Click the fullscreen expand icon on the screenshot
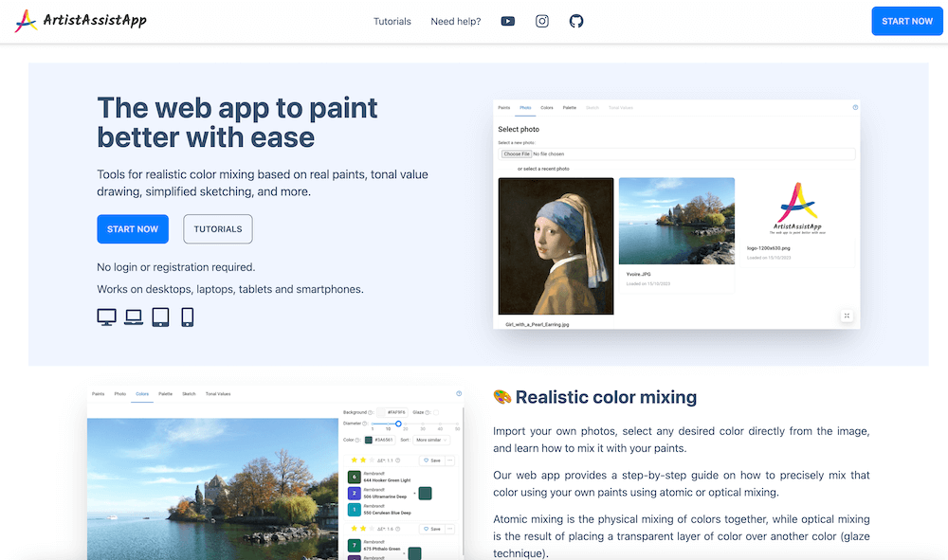 coord(847,315)
